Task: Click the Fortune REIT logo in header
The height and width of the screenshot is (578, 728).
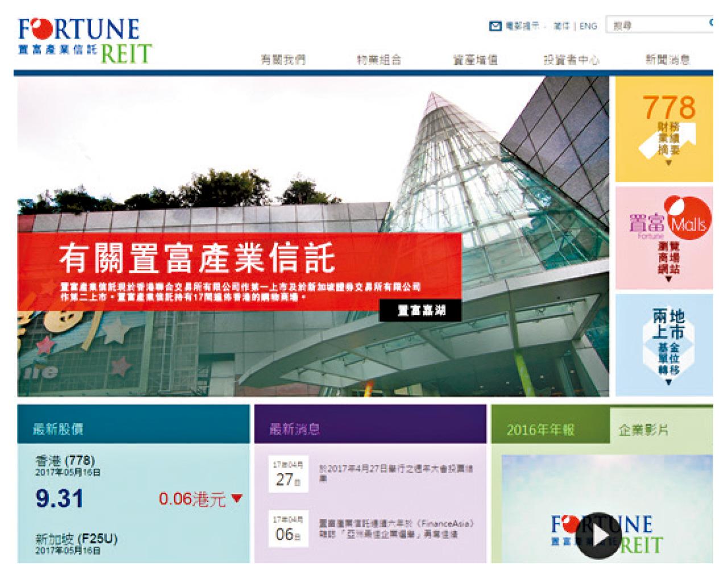Action: 84,40
